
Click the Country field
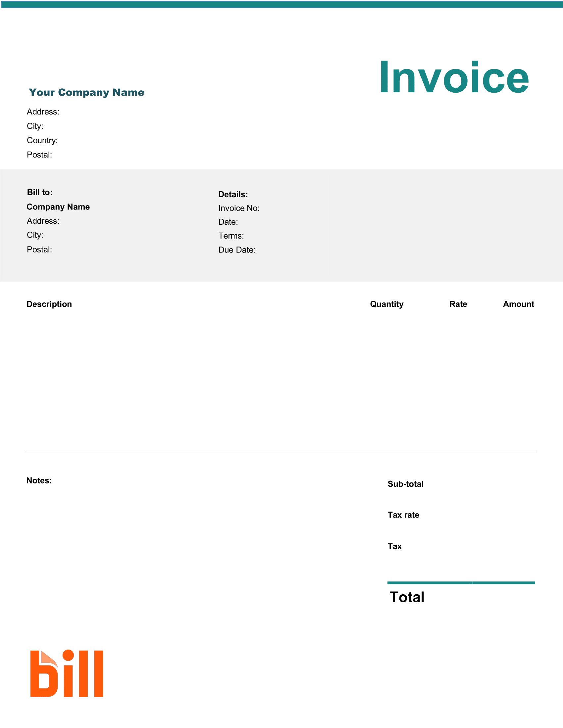pyautogui.click(x=42, y=140)
